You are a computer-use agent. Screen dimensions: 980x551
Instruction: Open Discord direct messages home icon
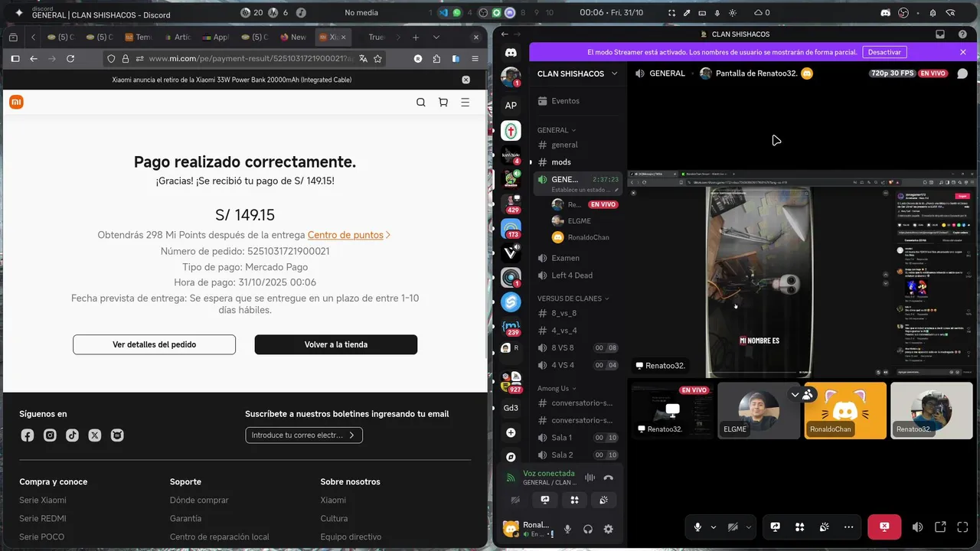point(511,52)
